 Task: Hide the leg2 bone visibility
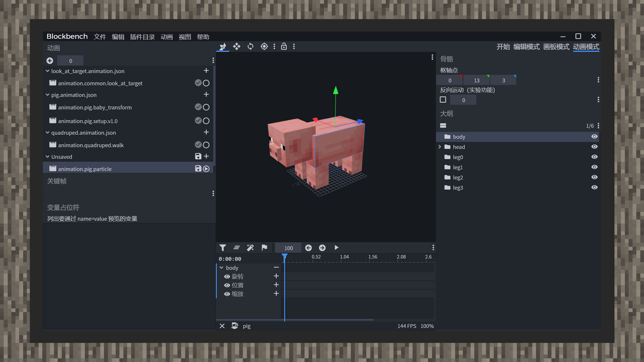click(x=594, y=177)
